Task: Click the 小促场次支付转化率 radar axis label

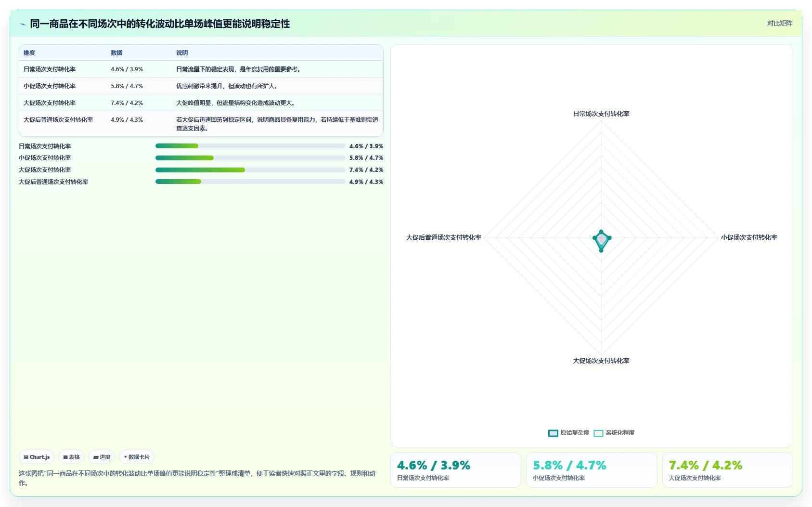Action: coord(749,238)
